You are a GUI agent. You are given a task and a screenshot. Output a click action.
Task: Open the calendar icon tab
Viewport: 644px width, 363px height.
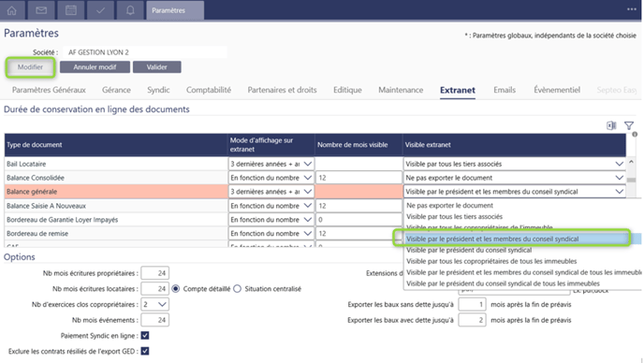[x=70, y=10]
